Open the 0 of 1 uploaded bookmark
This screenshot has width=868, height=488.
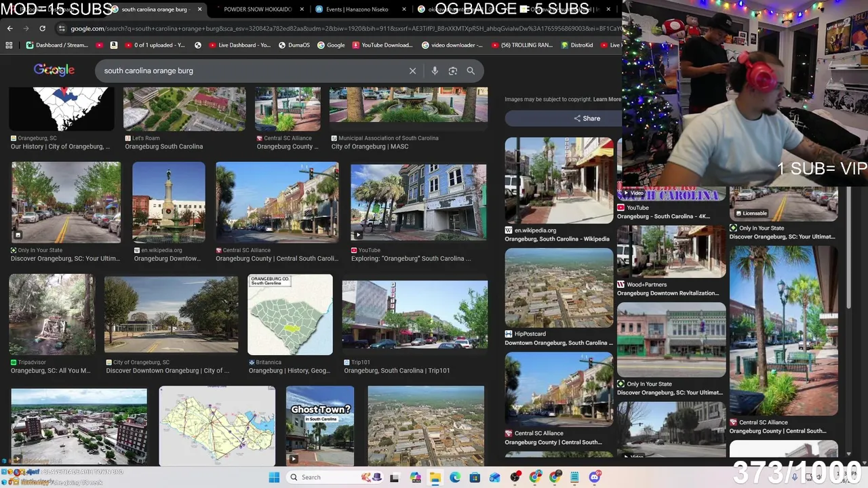(155, 45)
